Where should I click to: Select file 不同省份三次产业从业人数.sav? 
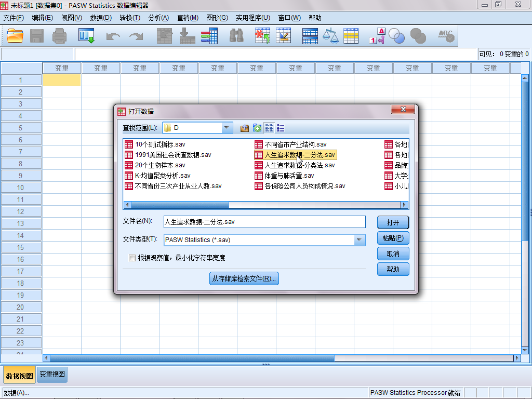click(174, 187)
